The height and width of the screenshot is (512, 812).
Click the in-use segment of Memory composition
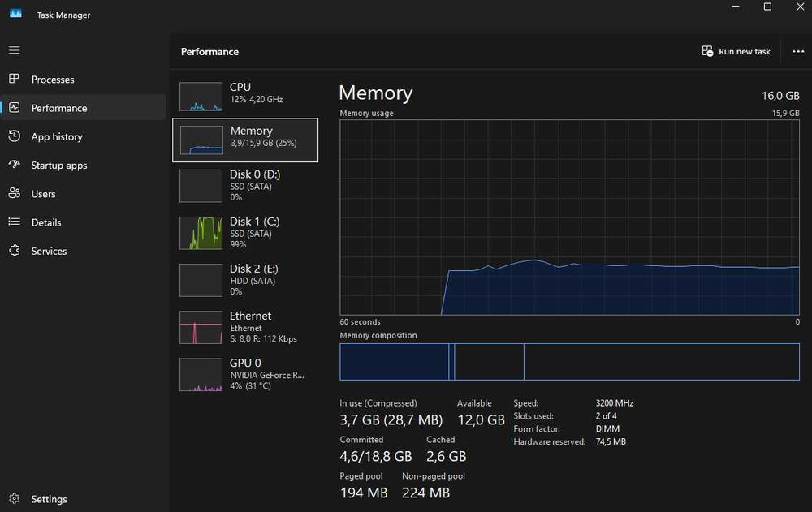(394, 361)
